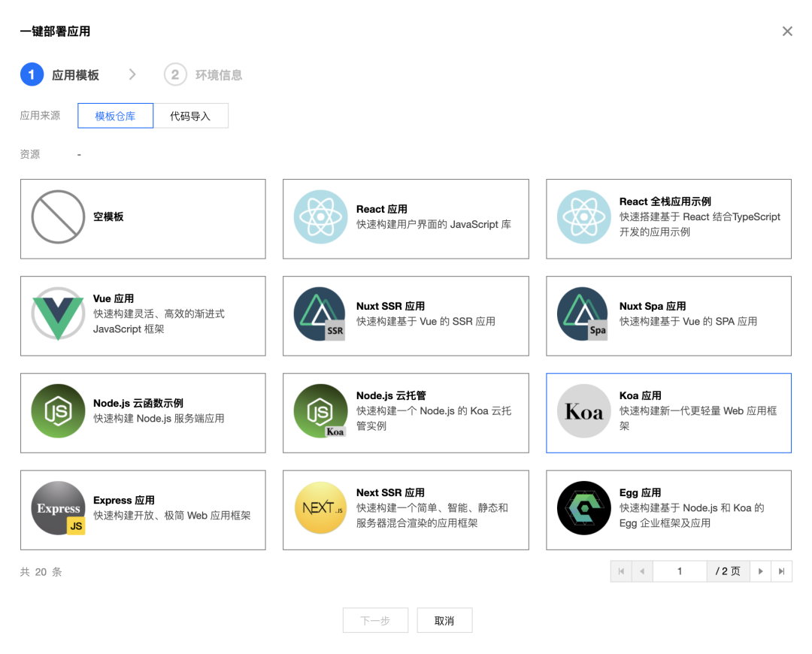Click description 快速构建基于 Vue 的 SPA 应用

tap(688, 321)
